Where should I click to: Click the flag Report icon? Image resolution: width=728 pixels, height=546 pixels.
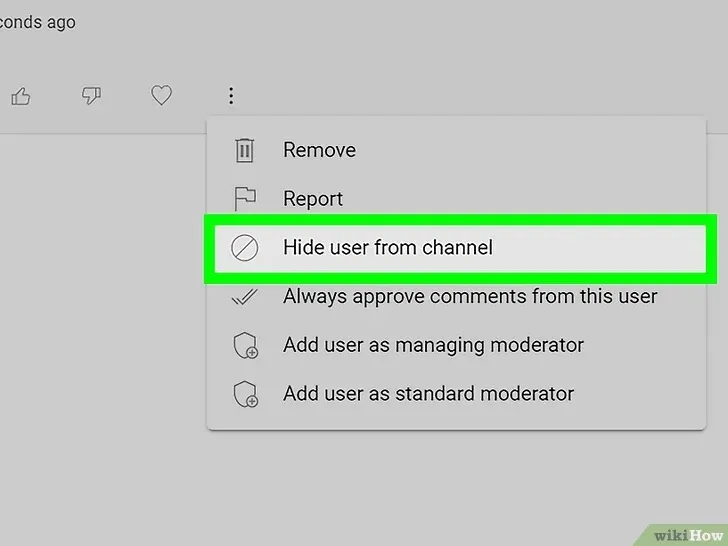click(x=245, y=199)
